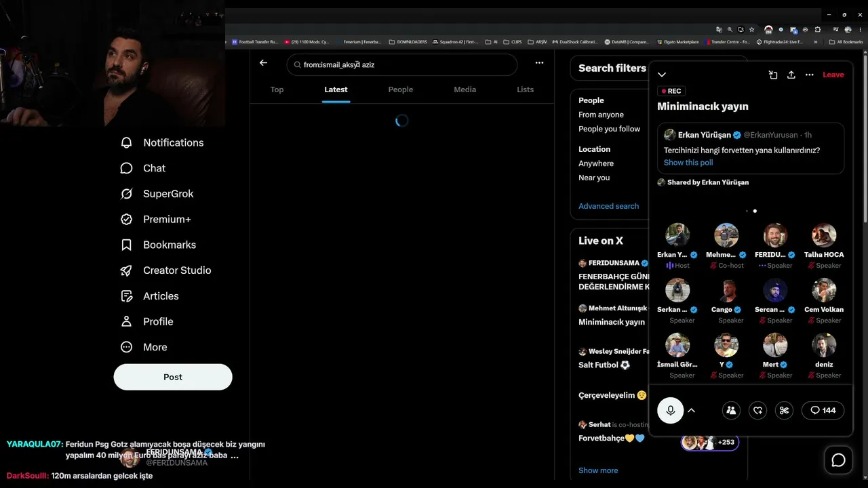Open İsmail Gör... speaker avatar
This screenshot has width=868, height=488.
pos(677,345)
